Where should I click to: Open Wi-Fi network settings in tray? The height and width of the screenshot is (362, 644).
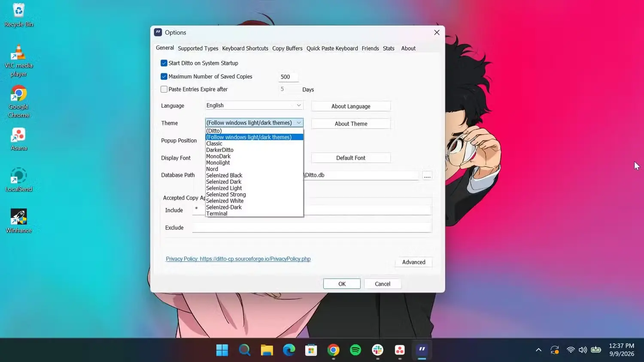tap(571, 350)
